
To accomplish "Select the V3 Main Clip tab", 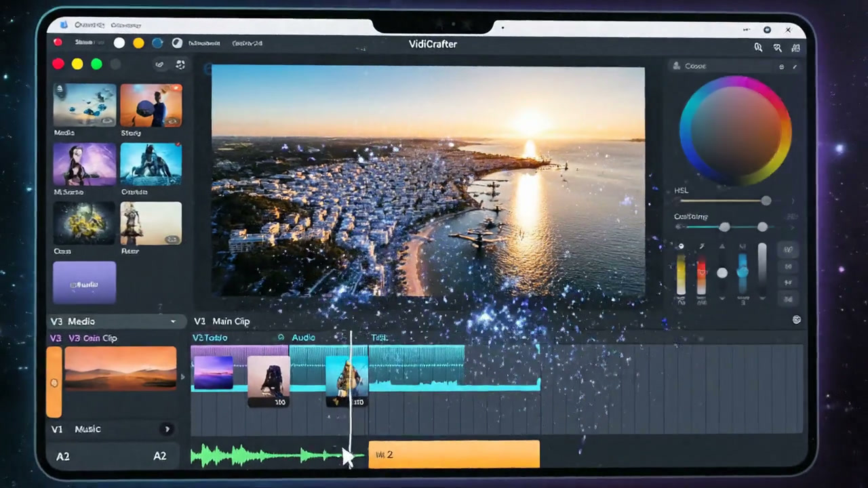I will click(222, 321).
